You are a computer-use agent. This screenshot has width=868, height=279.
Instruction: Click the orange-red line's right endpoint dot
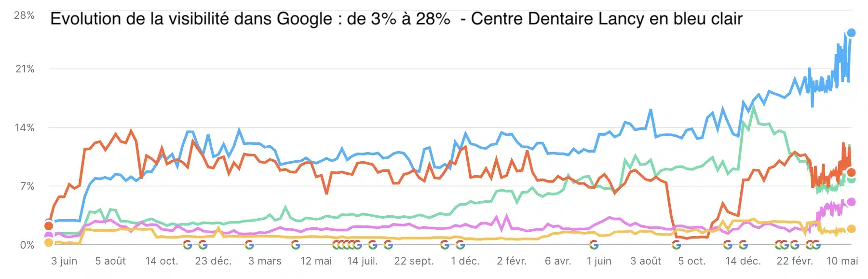[x=851, y=172]
